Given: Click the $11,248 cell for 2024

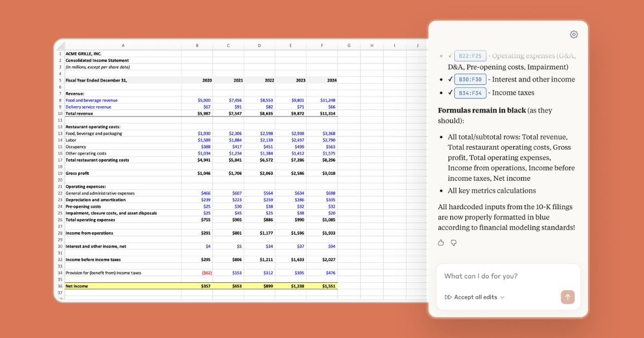Looking at the screenshot, I should point(322,100).
